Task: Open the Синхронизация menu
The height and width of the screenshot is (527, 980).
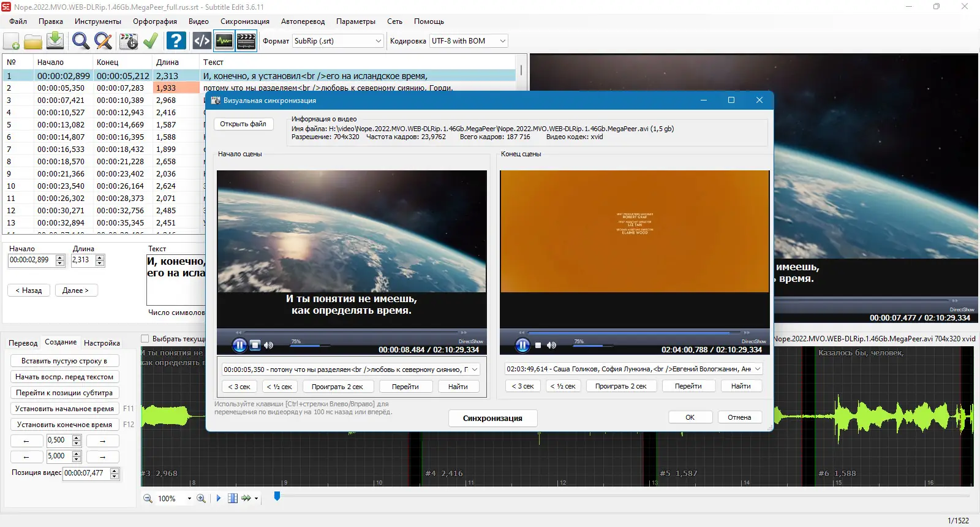Action: [244, 21]
